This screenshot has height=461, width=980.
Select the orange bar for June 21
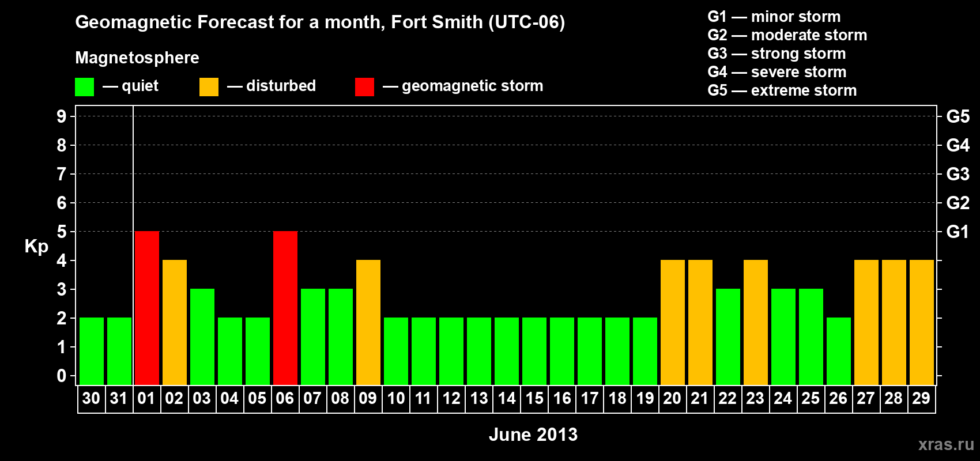point(700,323)
